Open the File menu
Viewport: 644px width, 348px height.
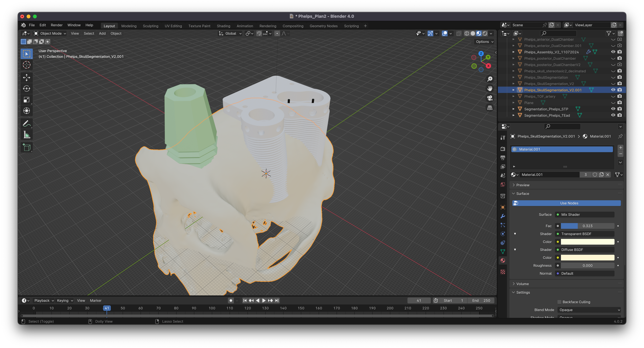pyautogui.click(x=32, y=25)
